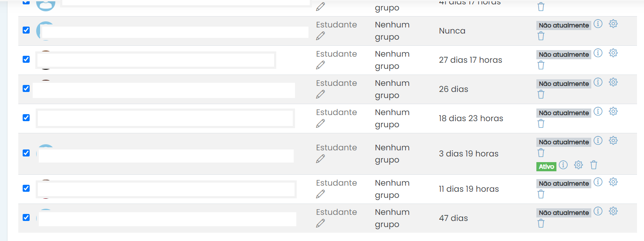Click the trash icon in the 26 dias row
This screenshot has height=241, width=644.
point(541,94)
